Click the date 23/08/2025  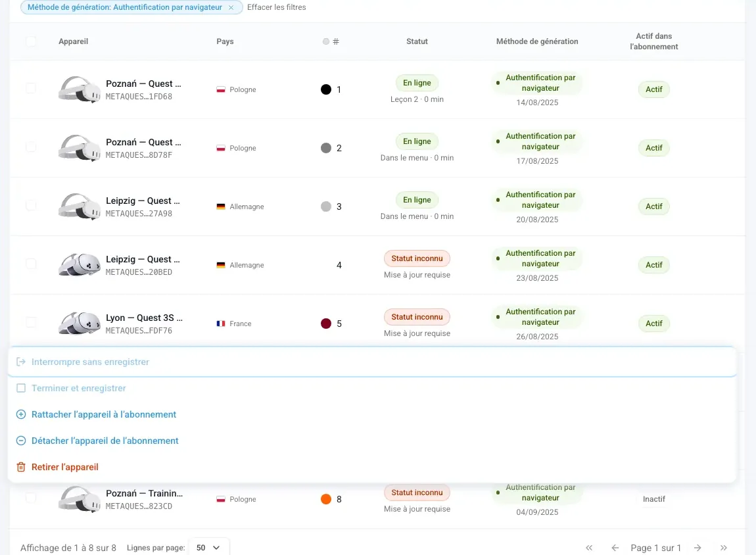point(537,278)
